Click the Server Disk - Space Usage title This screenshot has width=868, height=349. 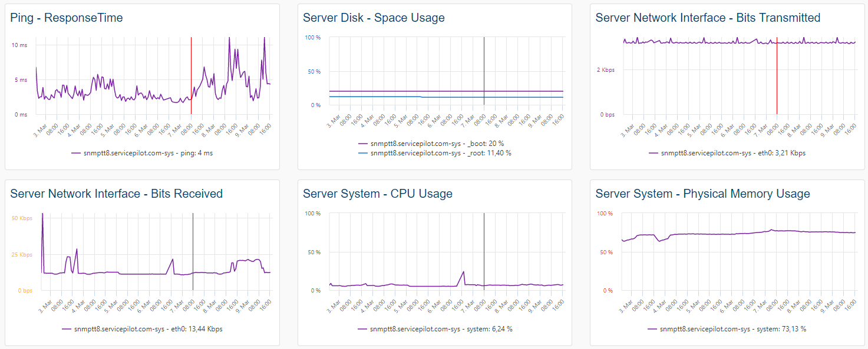pyautogui.click(x=374, y=18)
